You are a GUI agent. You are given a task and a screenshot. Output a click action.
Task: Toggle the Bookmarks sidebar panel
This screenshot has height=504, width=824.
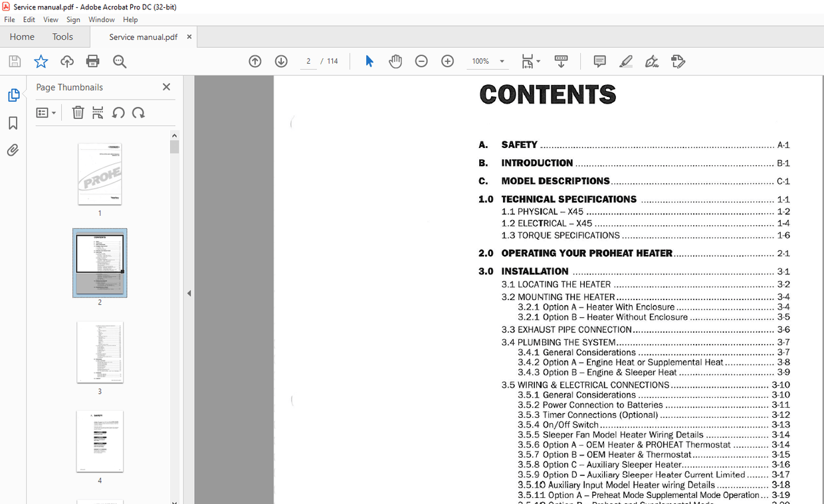14,123
